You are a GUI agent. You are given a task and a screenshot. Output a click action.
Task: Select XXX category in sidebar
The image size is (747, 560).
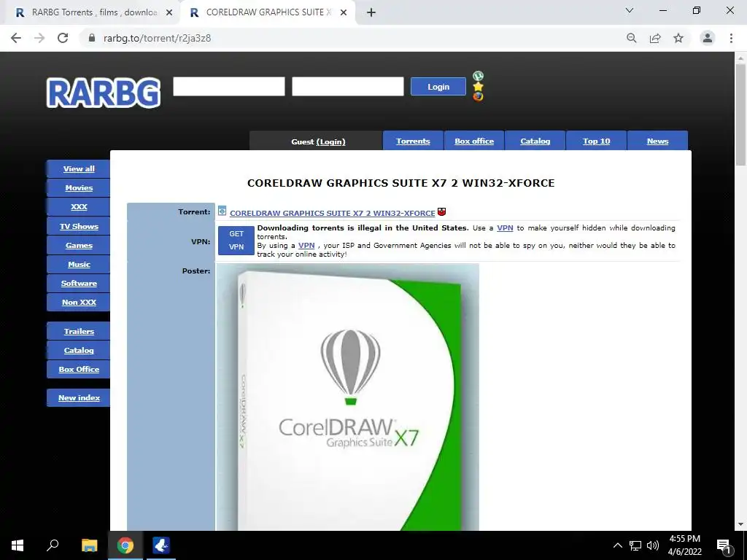[79, 206]
